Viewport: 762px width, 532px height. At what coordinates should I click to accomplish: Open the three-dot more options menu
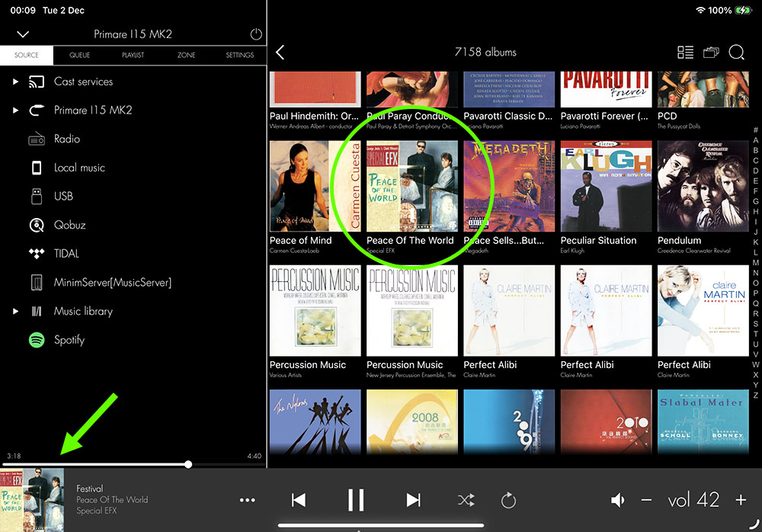(x=247, y=500)
